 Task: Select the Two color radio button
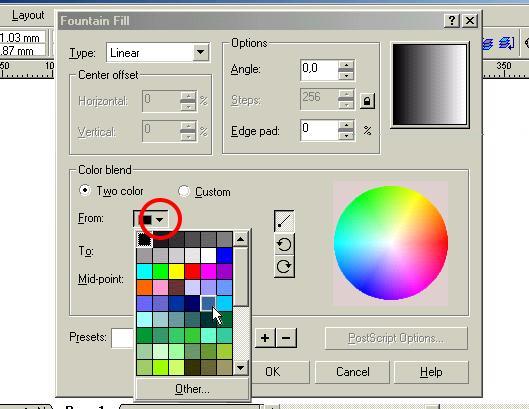point(85,190)
